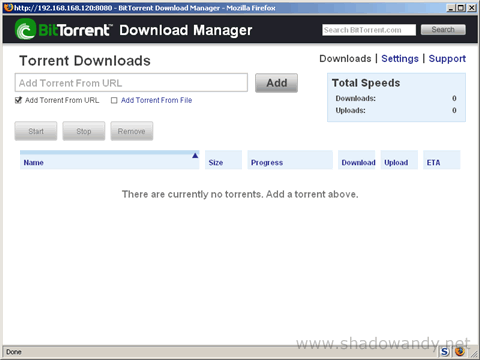Viewport: 480px width, 360px height.
Task: Click the window resize grip in the status bar
Action: click(473, 354)
